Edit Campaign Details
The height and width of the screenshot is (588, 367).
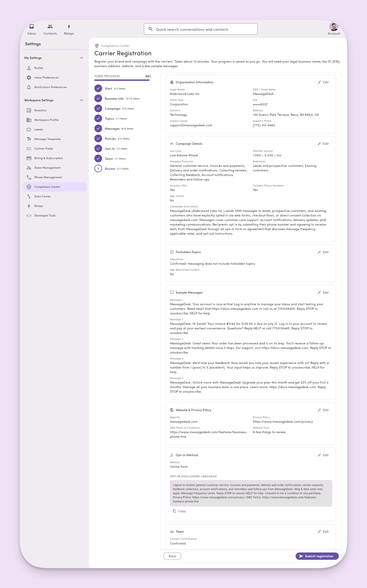pos(323,144)
